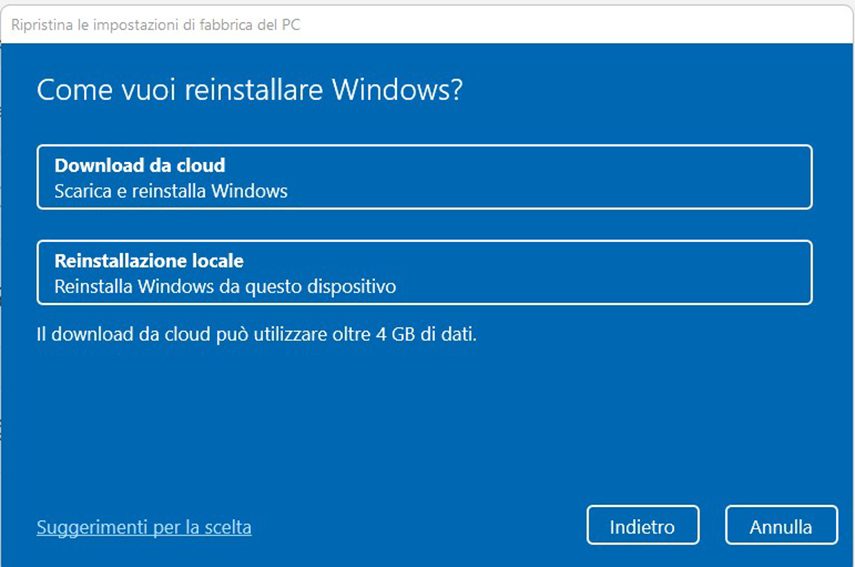The height and width of the screenshot is (567, 855).
Task: Open the Suggerimenti per la scelta link
Action: pyautogui.click(x=144, y=526)
